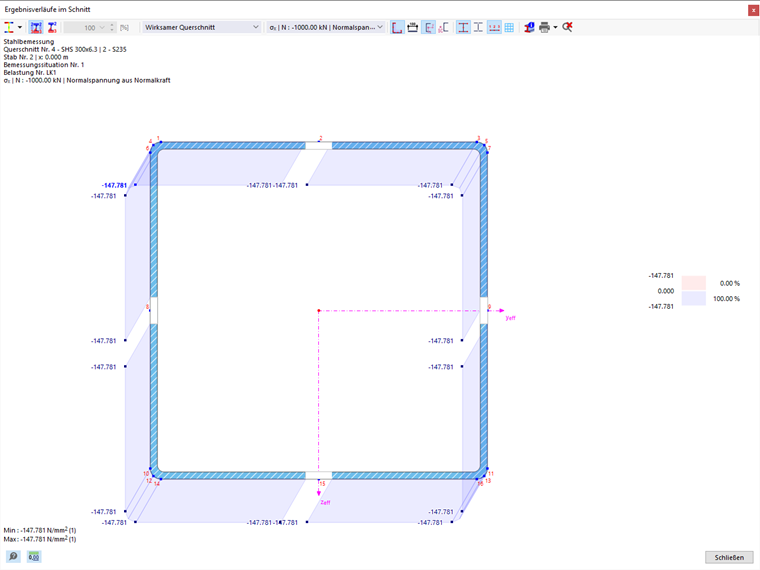Click the Schließen button

point(729,557)
